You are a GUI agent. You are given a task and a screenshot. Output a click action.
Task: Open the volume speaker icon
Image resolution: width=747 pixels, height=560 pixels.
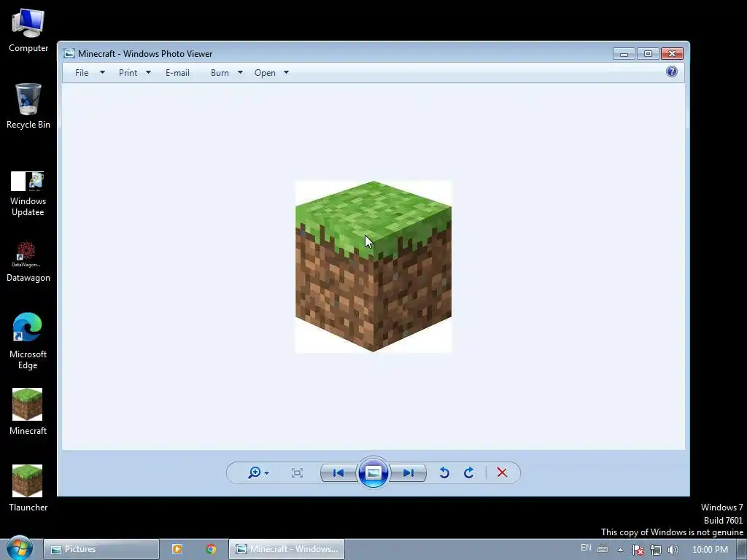(673, 550)
